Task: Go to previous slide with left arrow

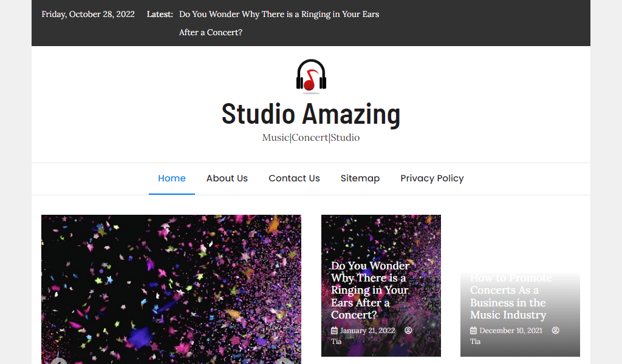Action: 59,361
